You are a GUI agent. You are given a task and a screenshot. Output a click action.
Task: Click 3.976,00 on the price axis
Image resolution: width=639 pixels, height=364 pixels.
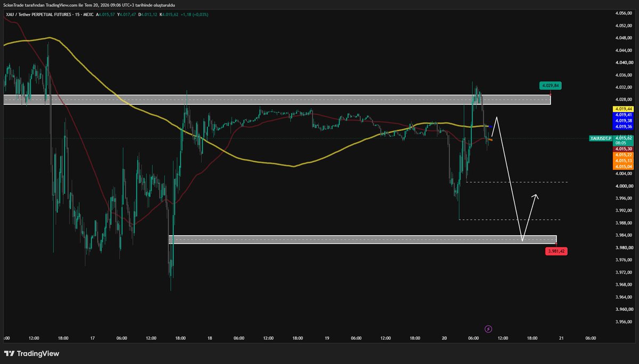623,260
